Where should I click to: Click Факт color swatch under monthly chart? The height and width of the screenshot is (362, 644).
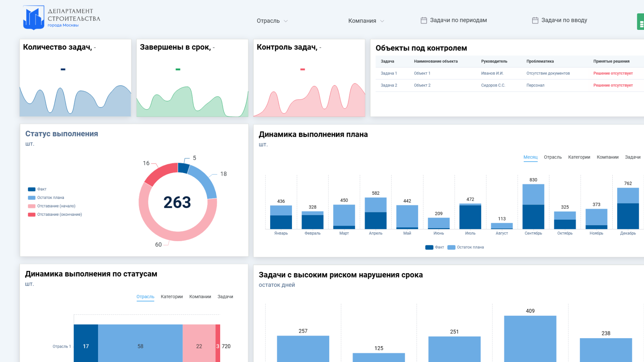click(429, 247)
